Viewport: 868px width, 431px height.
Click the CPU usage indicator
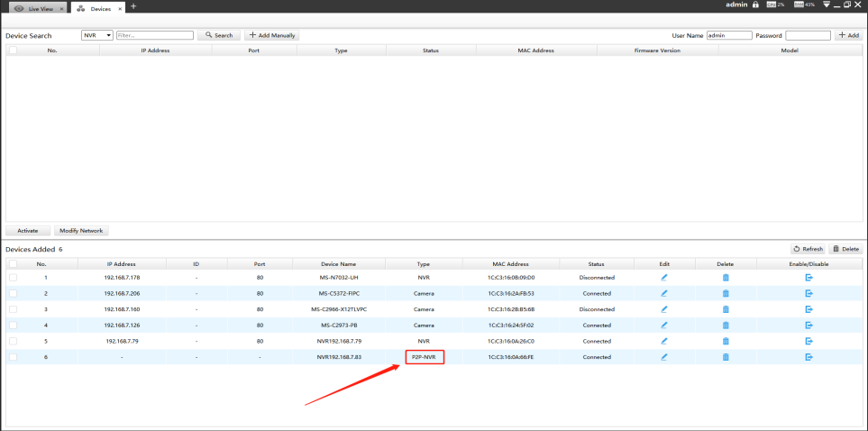[775, 5]
